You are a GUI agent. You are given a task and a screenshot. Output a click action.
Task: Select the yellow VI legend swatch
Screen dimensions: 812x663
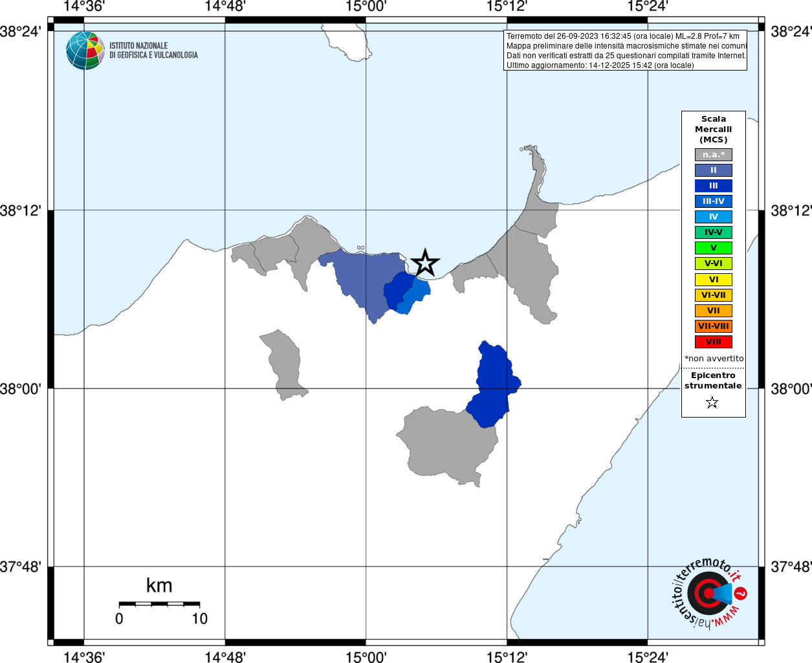pos(714,280)
